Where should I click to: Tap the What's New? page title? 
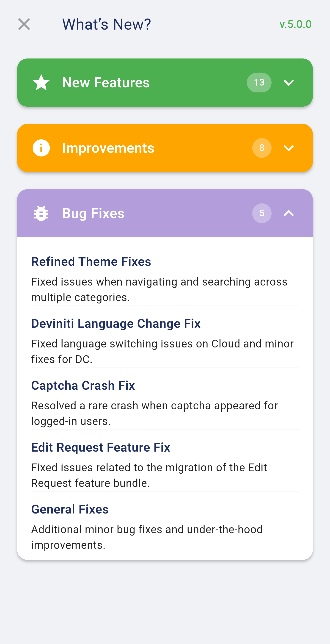click(x=106, y=24)
